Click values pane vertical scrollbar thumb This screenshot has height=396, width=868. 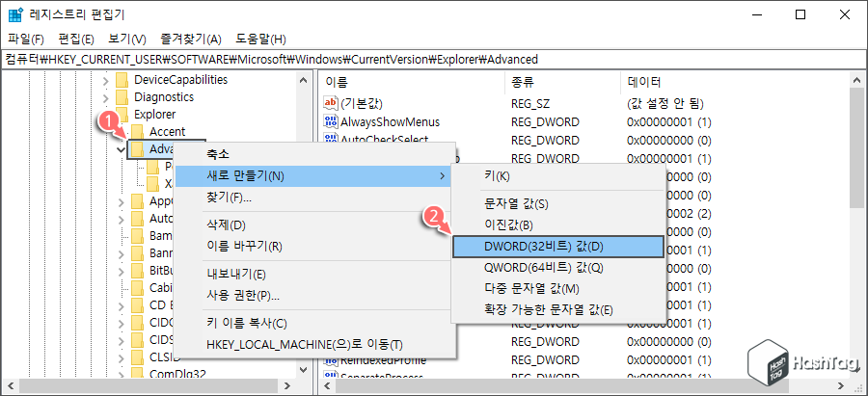coord(857,146)
